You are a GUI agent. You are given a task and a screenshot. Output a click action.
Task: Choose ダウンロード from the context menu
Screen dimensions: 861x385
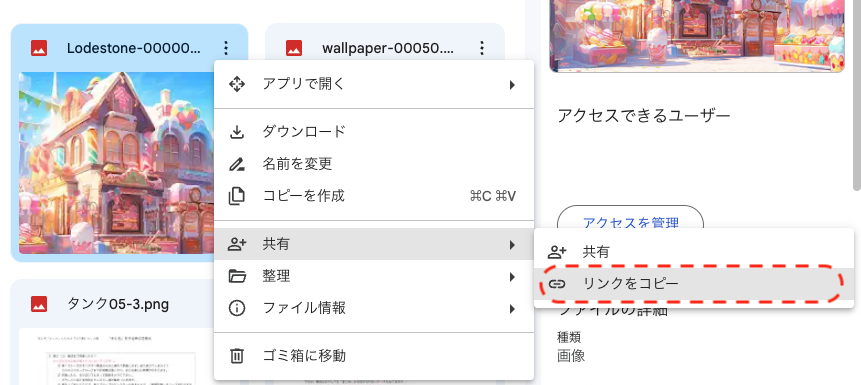pos(374,132)
